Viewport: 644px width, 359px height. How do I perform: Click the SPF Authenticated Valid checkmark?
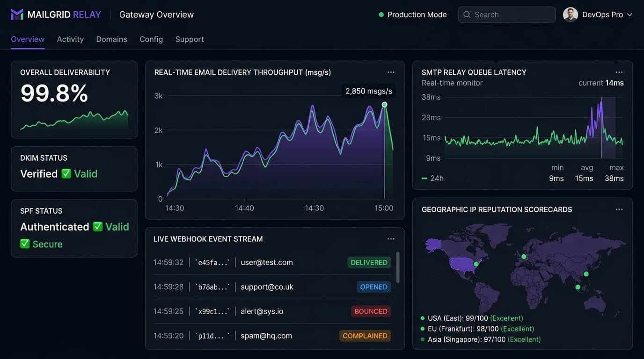point(98,227)
